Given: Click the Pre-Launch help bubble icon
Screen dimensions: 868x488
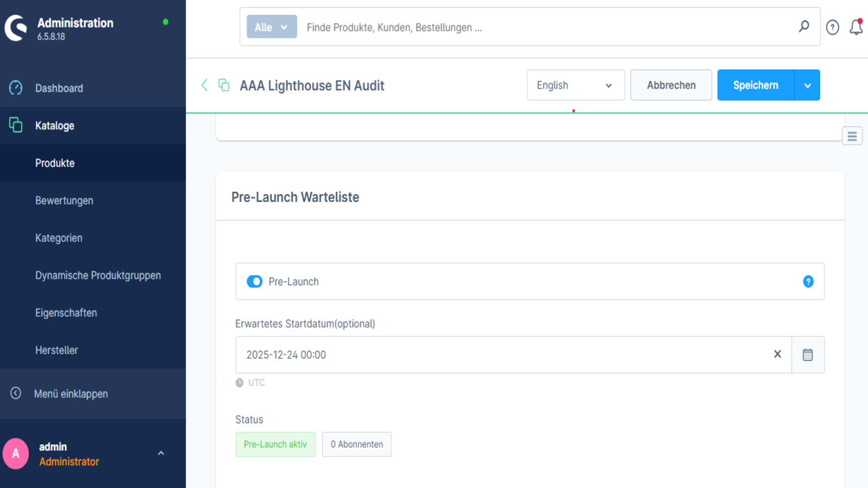Looking at the screenshot, I should (x=808, y=282).
